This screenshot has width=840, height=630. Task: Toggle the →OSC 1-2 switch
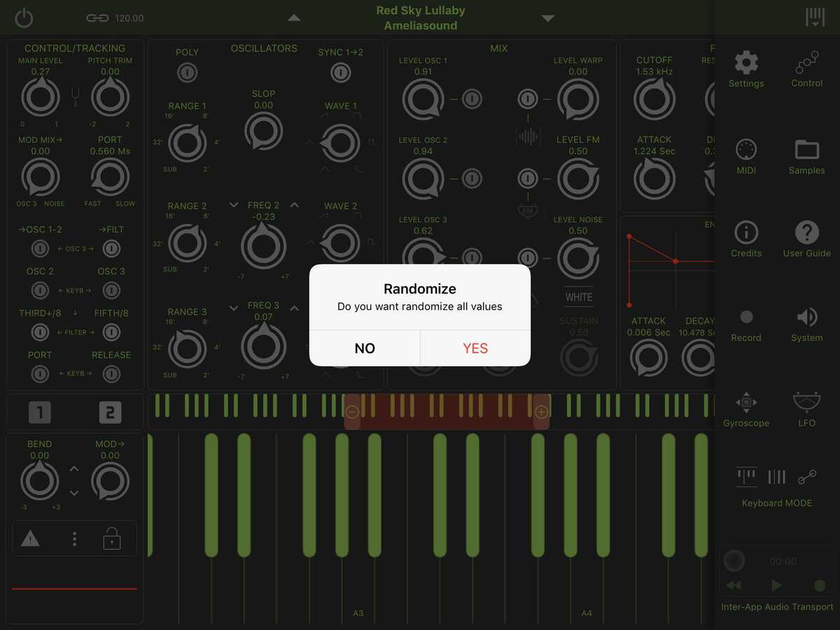tap(40, 248)
